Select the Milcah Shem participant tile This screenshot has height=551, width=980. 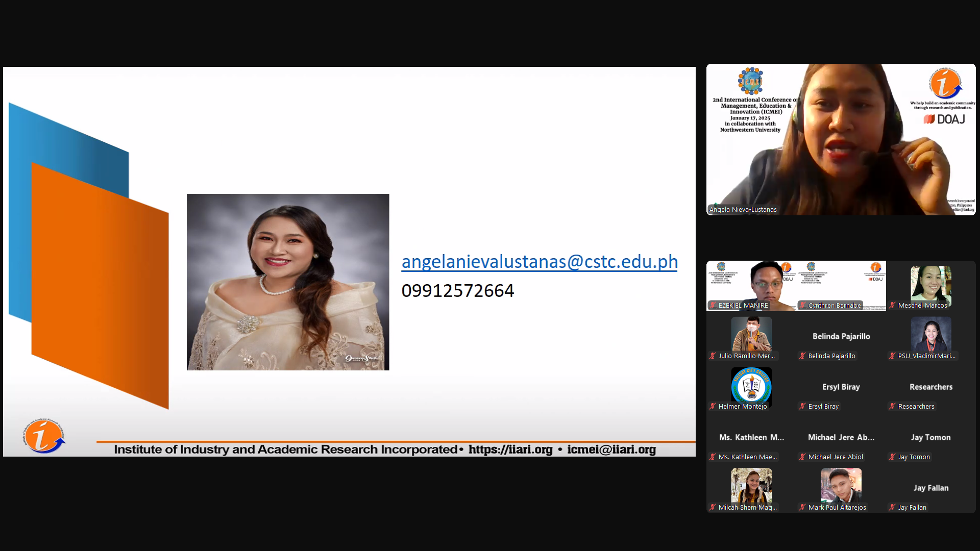pos(751,488)
